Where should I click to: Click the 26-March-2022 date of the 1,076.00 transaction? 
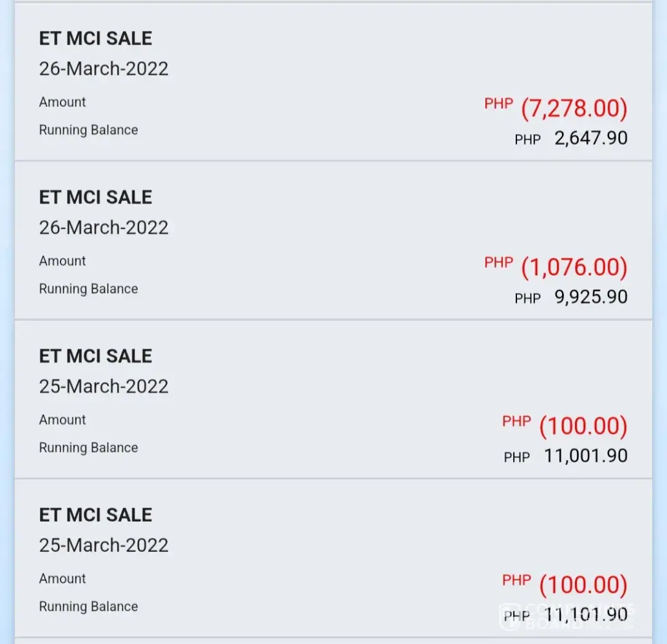tap(104, 228)
